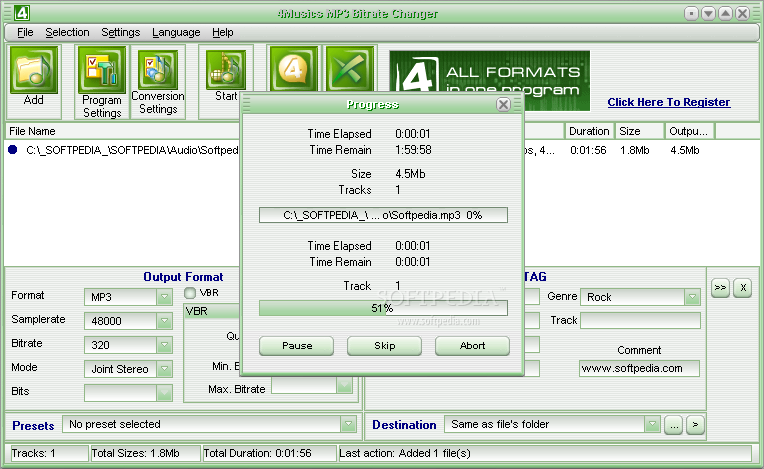The width and height of the screenshot is (764, 469).
Task: Click the Output size column header
Action: 689,131
